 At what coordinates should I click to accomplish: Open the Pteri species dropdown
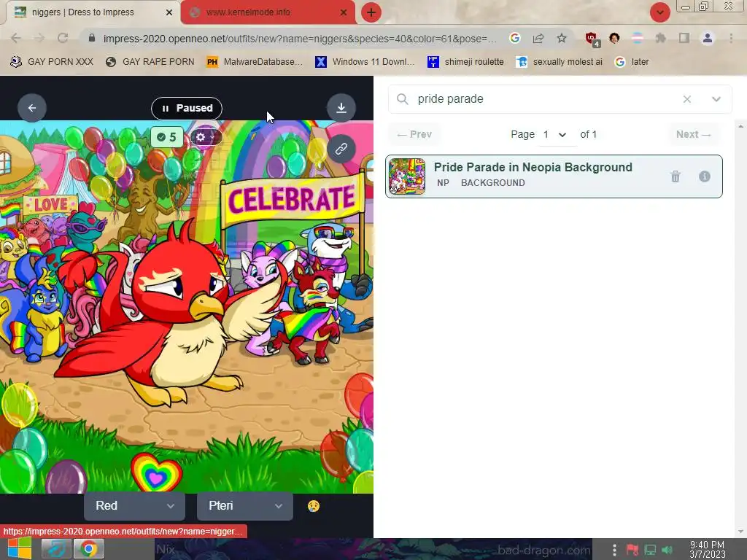coord(245,506)
